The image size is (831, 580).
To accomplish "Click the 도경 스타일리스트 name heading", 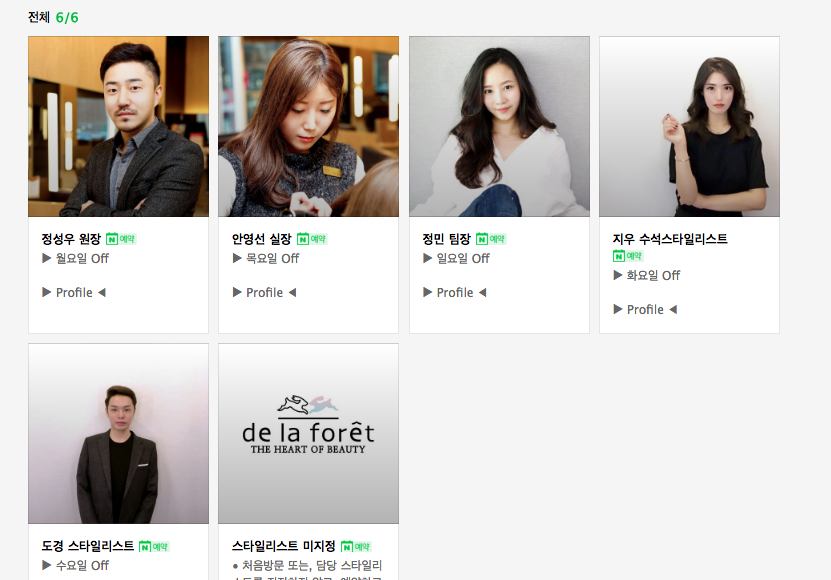I will coord(88,546).
